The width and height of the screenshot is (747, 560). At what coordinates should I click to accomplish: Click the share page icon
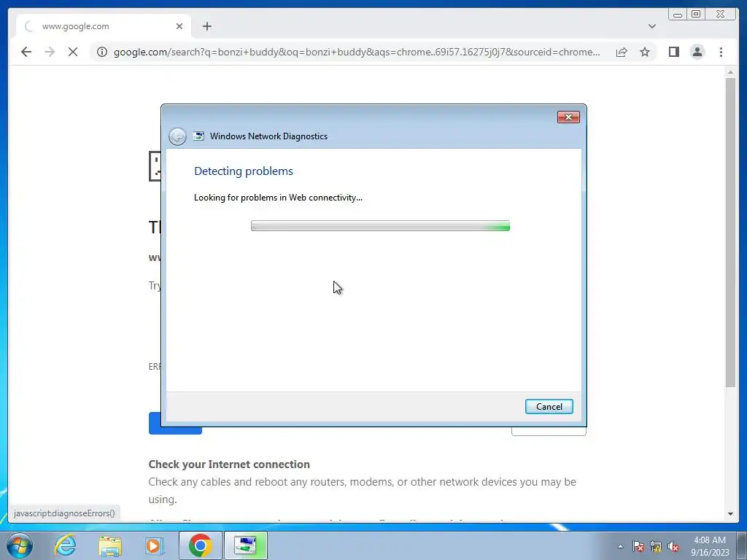click(622, 52)
